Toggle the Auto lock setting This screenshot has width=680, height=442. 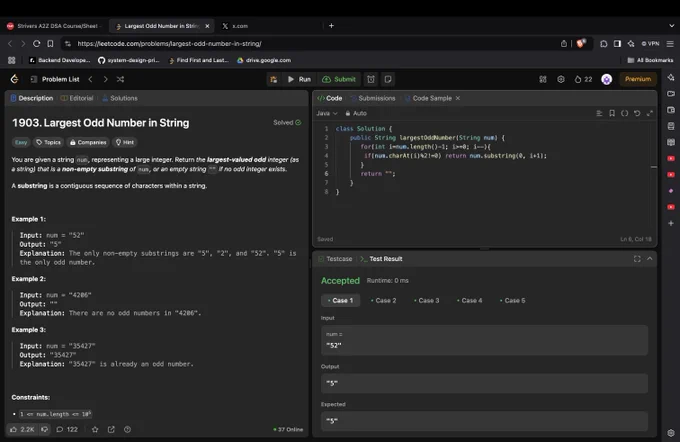(x=356, y=113)
